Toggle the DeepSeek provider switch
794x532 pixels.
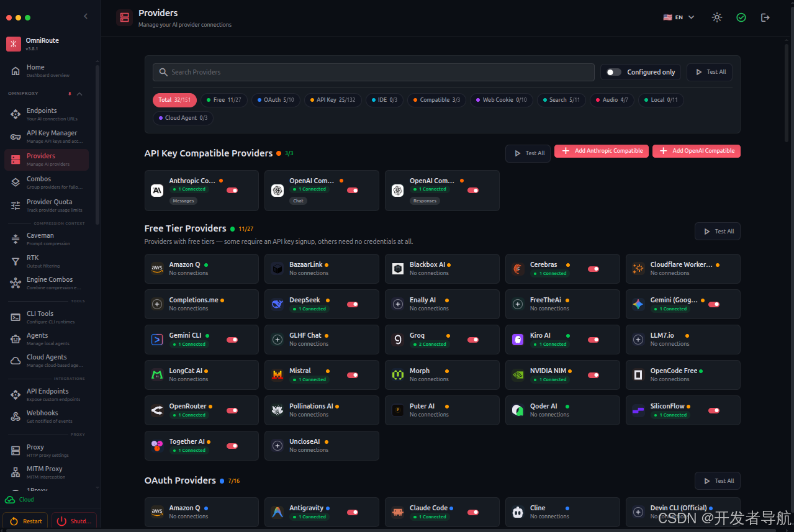coord(353,305)
